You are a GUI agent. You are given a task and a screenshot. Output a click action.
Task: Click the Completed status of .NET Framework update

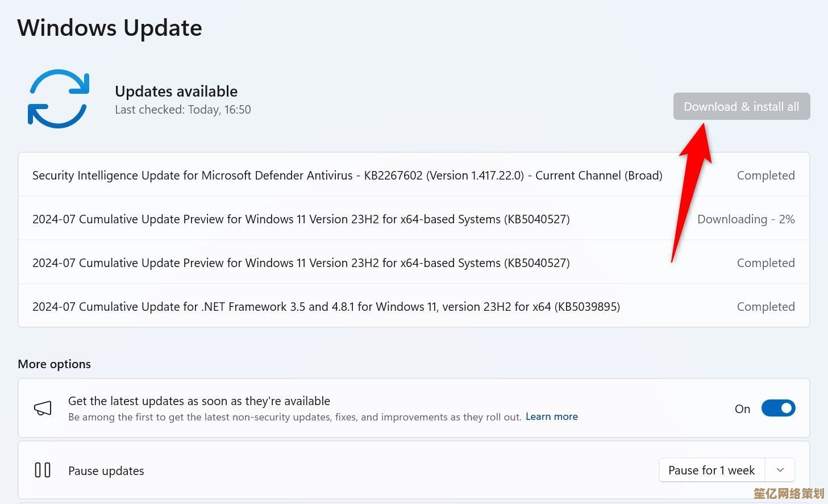point(765,307)
